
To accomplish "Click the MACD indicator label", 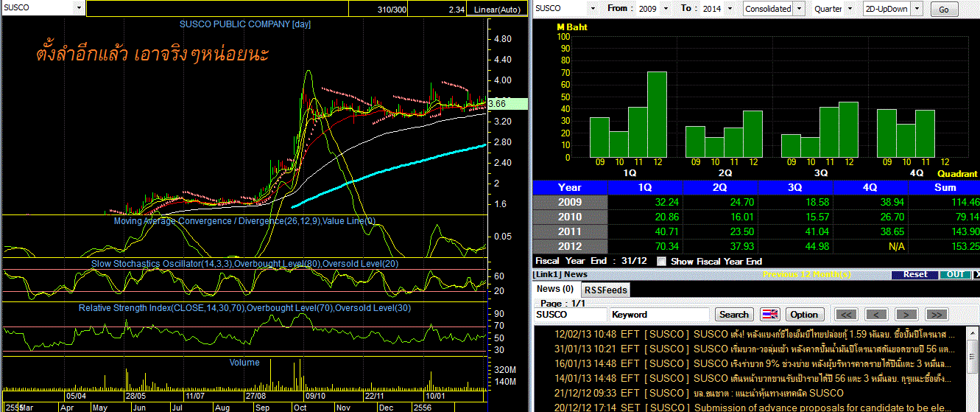I will 244,221.
